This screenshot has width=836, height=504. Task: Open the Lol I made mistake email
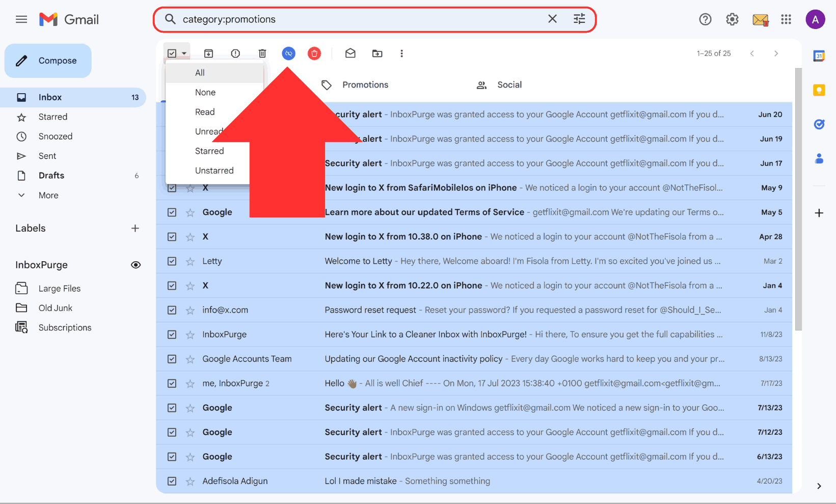pos(474,481)
